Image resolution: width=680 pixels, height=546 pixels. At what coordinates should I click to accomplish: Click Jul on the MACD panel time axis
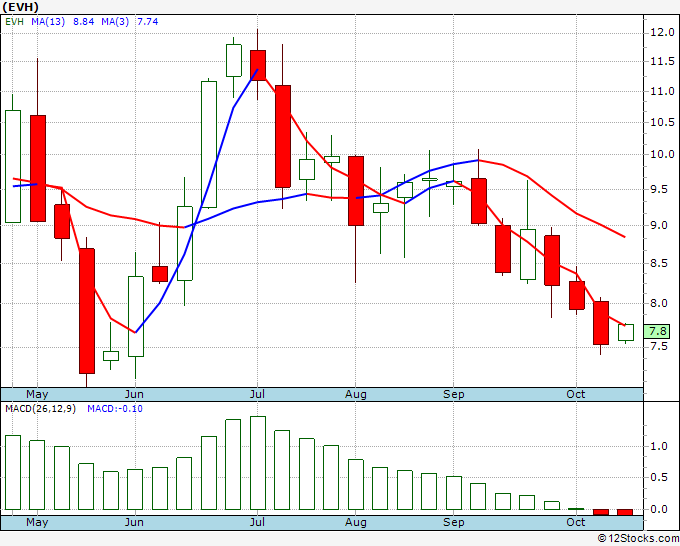(x=257, y=522)
